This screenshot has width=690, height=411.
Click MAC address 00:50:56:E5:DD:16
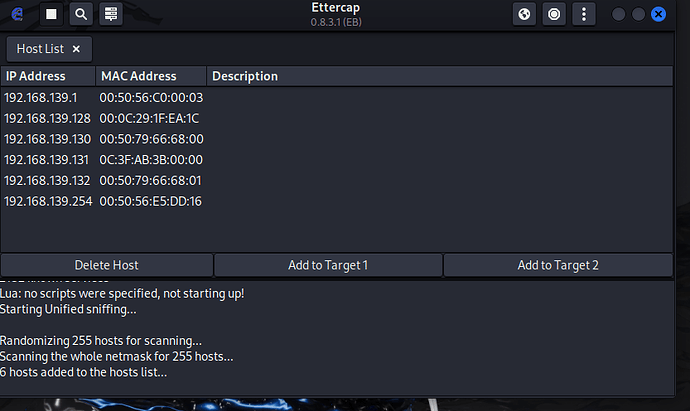[150, 201]
